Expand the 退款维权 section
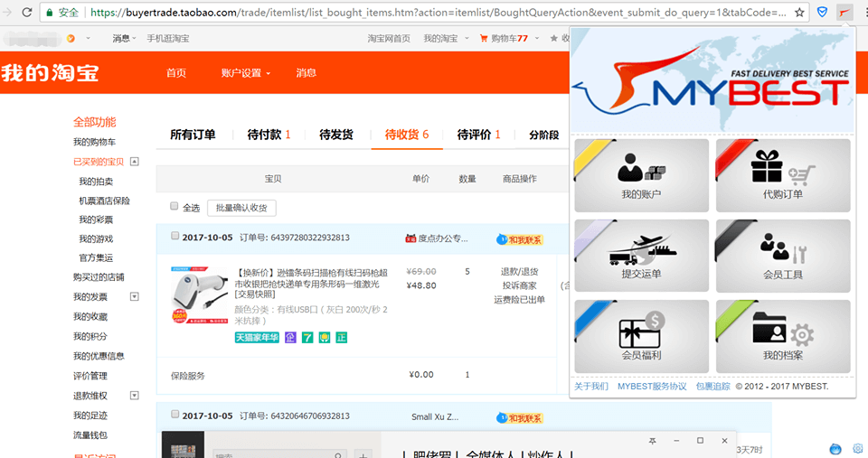Viewport: 868px width, 458px height. pyautogui.click(x=134, y=396)
